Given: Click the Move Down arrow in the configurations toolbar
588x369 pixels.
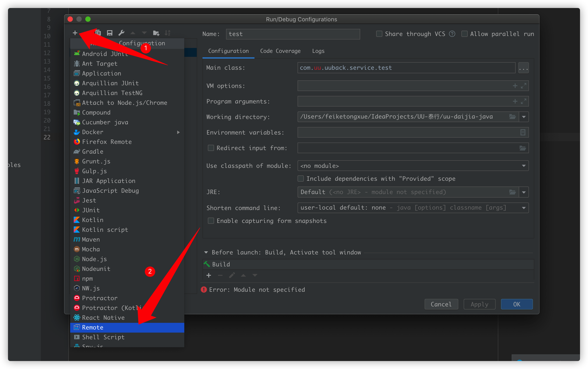Looking at the screenshot, I should tap(144, 33).
